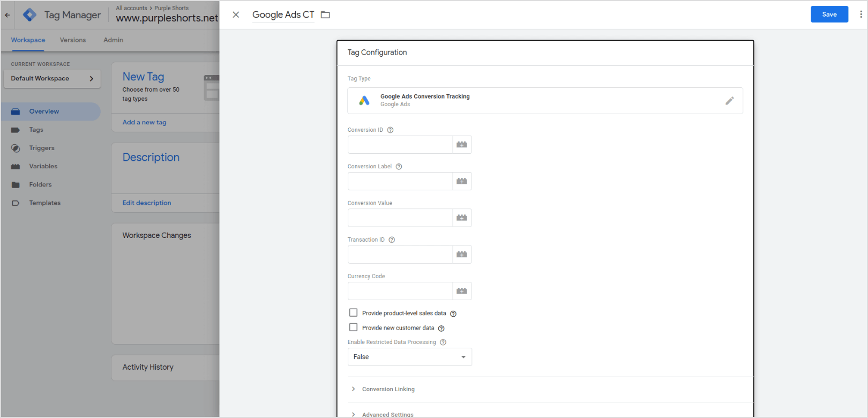Viewport: 868px width, 418px height.
Task: Open the three-dot more options menu
Action: [860, 14]
